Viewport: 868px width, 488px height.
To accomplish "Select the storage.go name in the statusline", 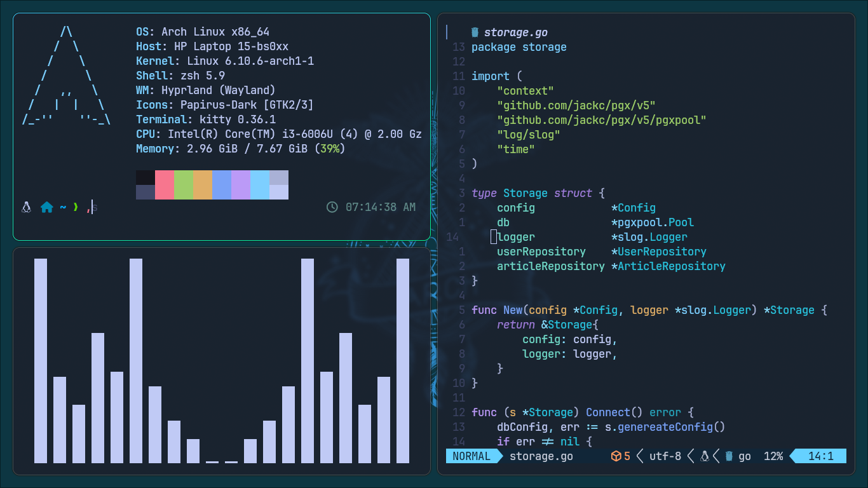I will (x=541, y=456).
